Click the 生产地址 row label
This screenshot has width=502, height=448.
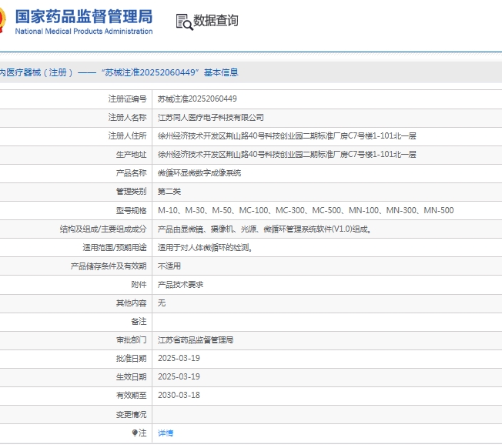tap(131, 155)
